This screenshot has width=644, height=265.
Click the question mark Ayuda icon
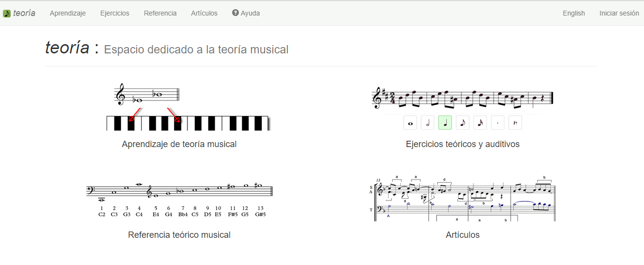coord(236,13)
